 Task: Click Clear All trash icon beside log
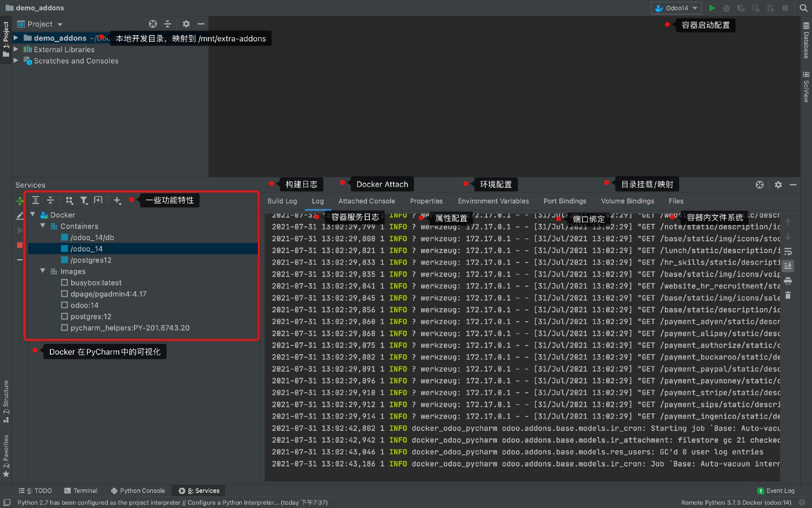pos(788,295)
